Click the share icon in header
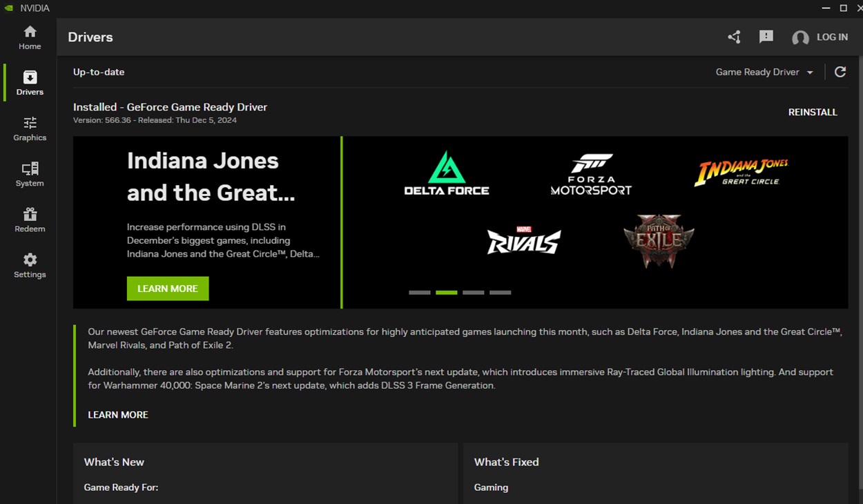This screenshot has height=504, width=863. [x=734, y=37]
